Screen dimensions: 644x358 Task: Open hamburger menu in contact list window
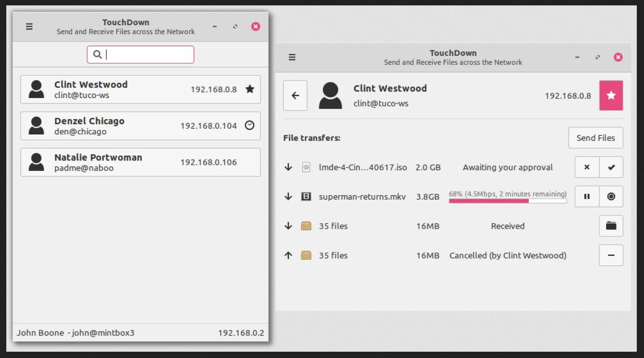point(29,27)
